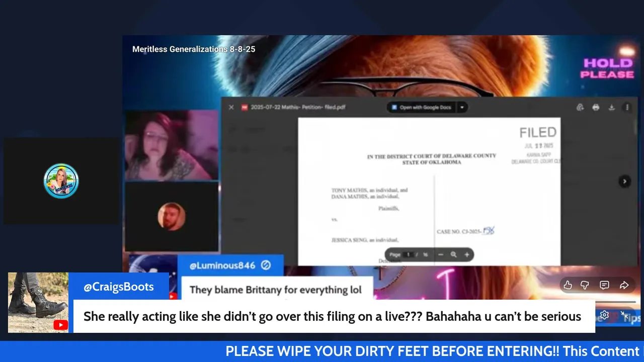The image size is (644, 362).
Task: Expand the Open with dropdown arrow
Action: (462, 107)
